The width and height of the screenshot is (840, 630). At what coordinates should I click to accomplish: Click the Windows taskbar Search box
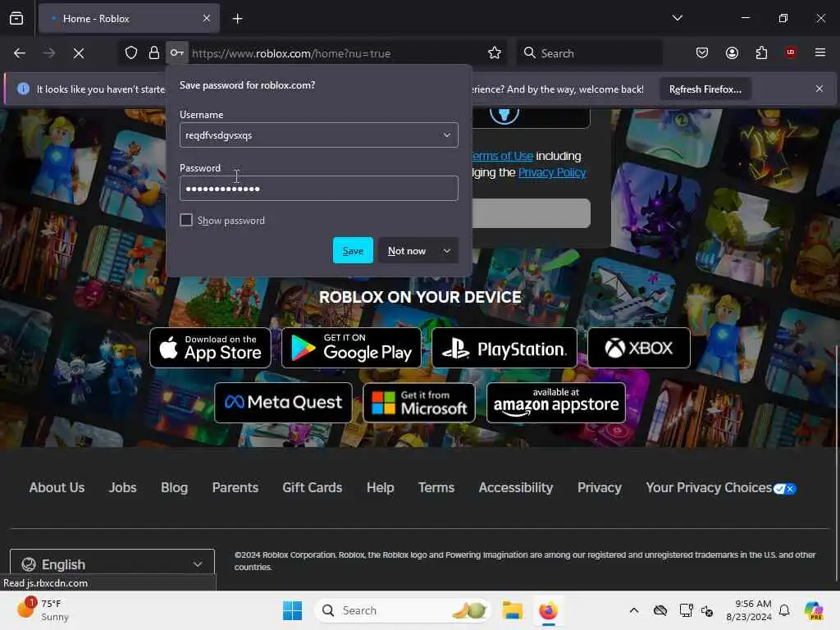click(x=403, y=610)
